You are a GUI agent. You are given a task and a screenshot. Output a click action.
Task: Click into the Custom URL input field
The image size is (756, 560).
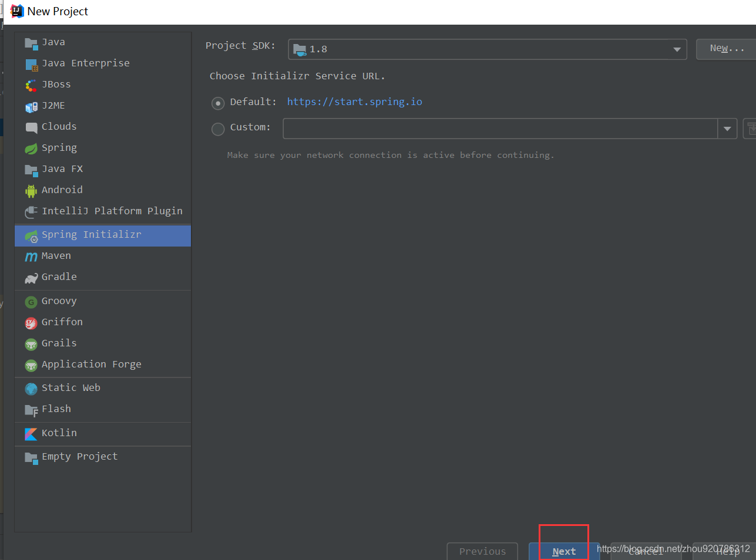500,129
